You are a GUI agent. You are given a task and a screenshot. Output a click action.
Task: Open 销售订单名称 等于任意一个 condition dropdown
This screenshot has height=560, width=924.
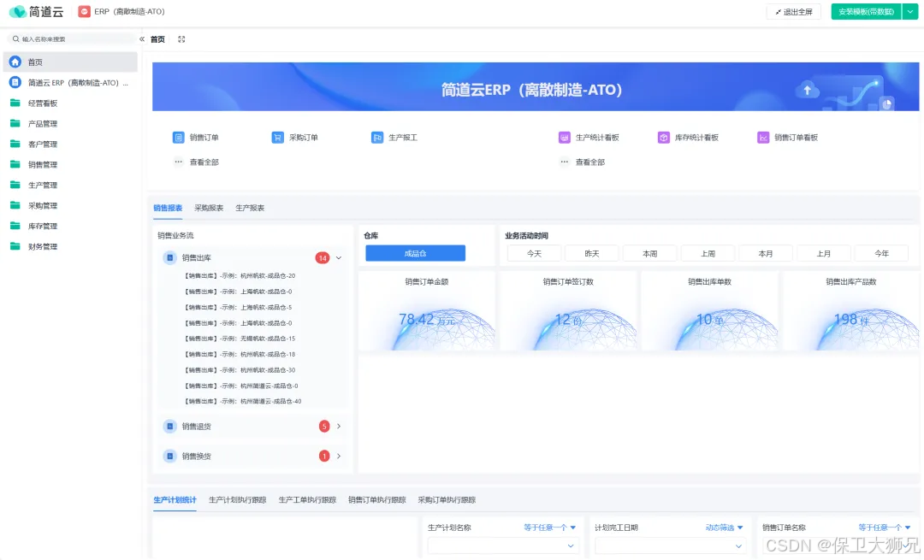[x=885, y=527]
